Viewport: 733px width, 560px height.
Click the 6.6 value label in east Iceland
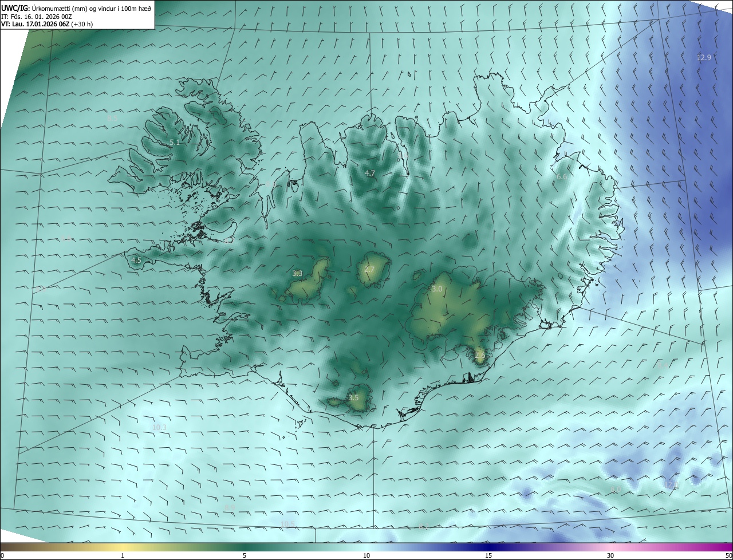click(x=561, y=177)
